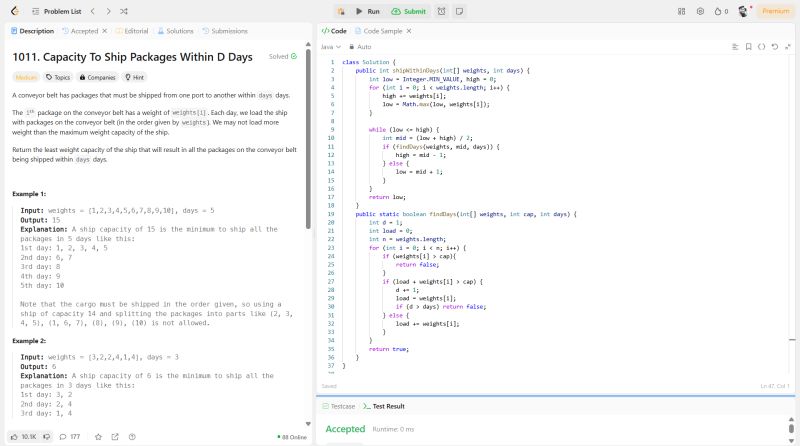
Task: Go to the next problem arrow
Action: pyautogui.click(x=108, y=11)
